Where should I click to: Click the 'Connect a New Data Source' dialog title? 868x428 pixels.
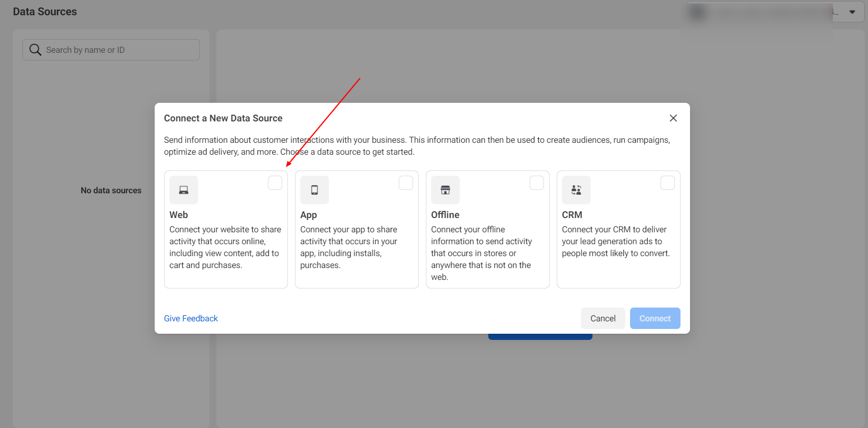pos(223,118)
